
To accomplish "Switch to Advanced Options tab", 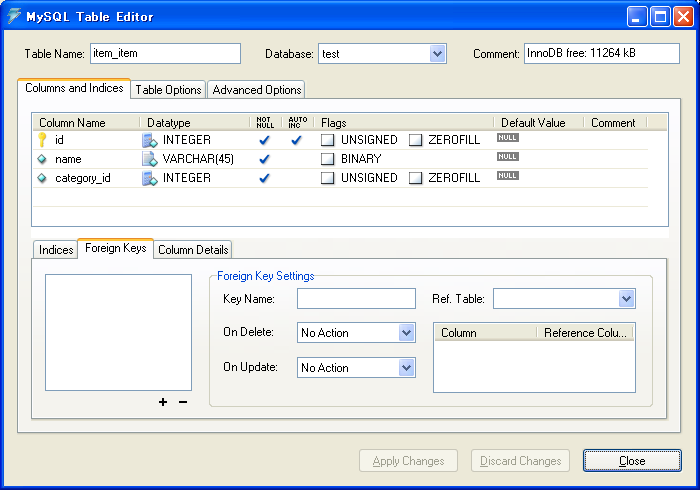I will pos(257,90).
